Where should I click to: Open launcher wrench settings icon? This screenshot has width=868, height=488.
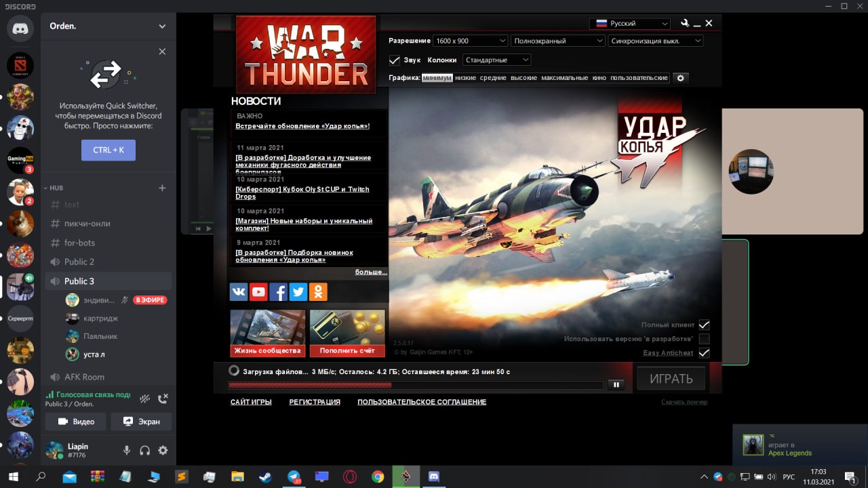coord(685,23)
